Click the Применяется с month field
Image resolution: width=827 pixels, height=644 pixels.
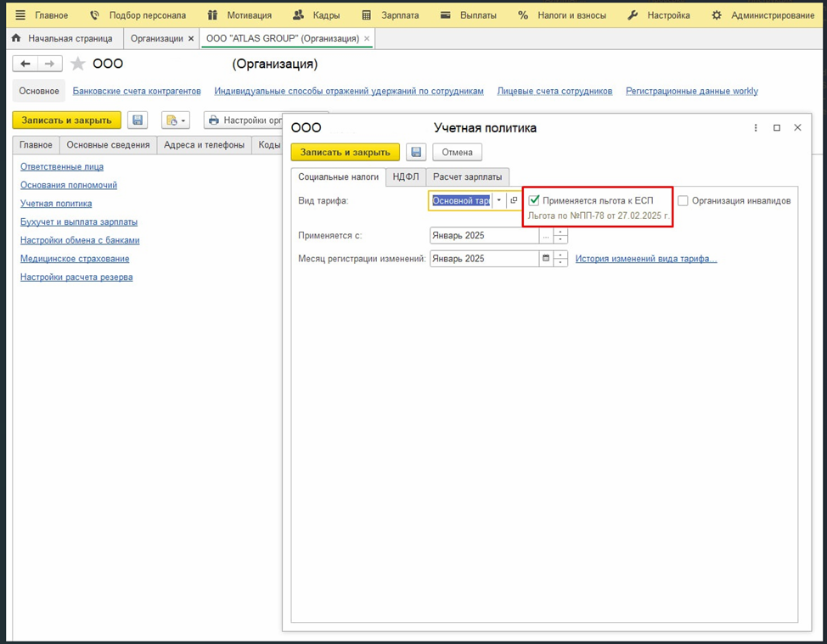484,236
